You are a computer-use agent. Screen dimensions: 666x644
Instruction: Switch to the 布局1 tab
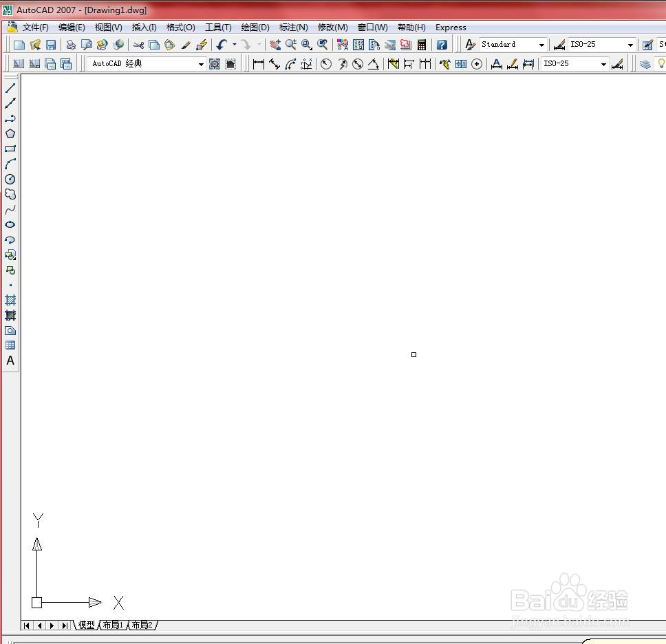pyautogui.click(x=113, y=625)
